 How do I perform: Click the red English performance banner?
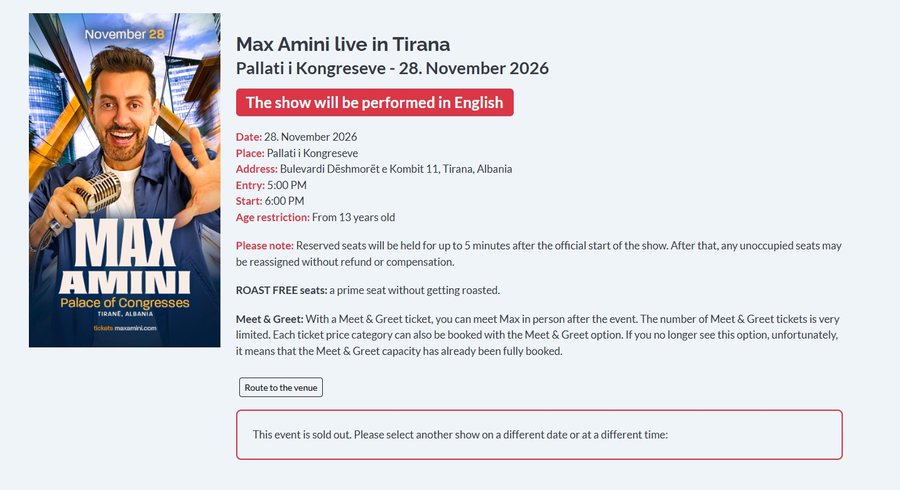(375, 103)
